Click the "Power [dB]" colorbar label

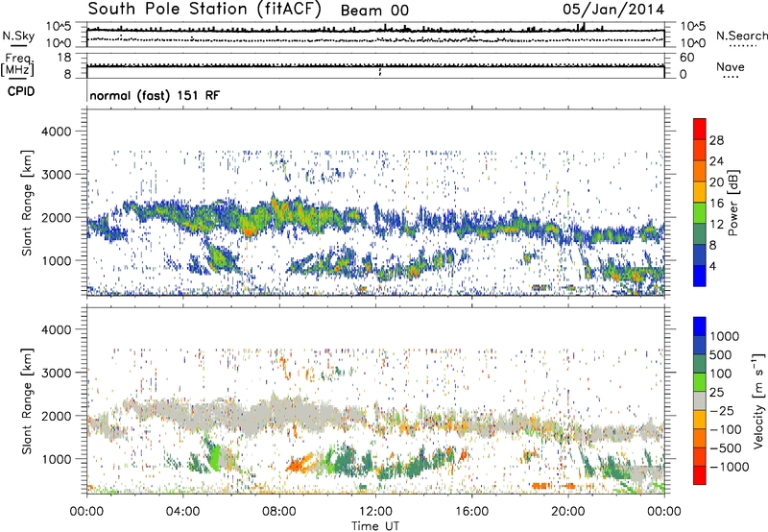(x=733, y=203)
